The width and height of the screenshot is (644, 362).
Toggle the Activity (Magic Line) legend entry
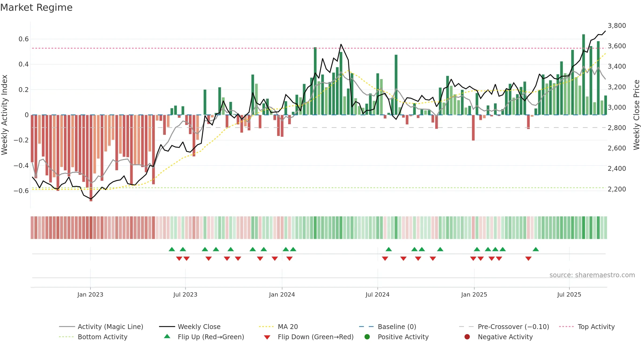(x=101, y=327)
